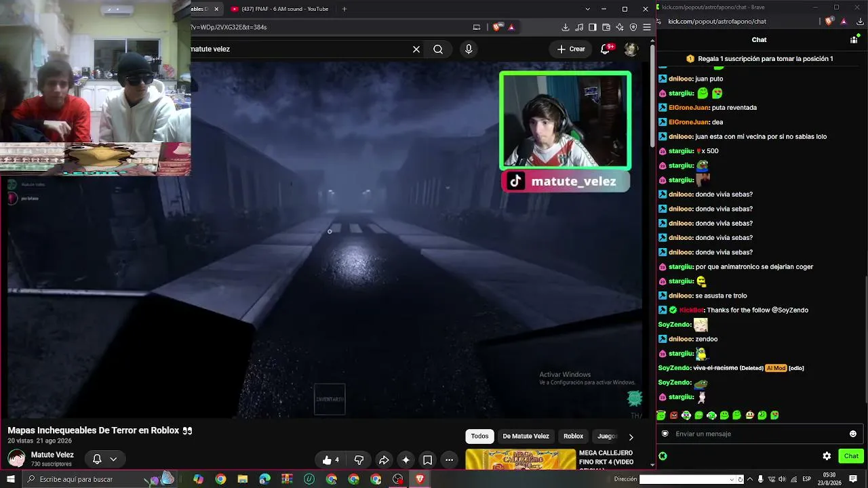This screenshot has height=488, width=868.
Task: Click ESP language indicator in tray
Action: tap(807, 479)
